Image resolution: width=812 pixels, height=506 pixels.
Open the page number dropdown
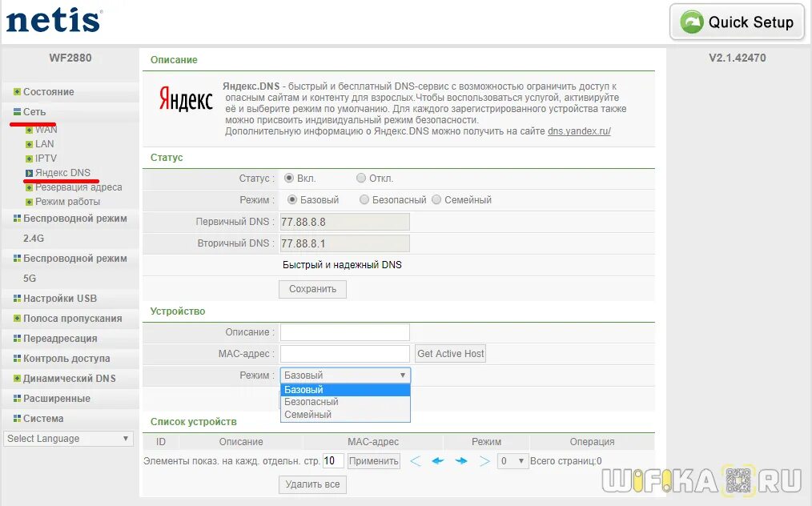point(512,461)
